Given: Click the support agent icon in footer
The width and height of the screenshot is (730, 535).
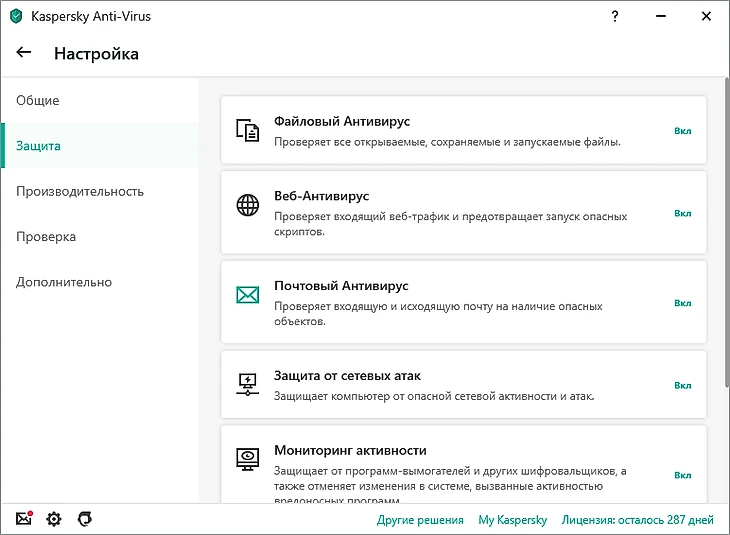Looking at the screenshot, I should tap(85, 519).
